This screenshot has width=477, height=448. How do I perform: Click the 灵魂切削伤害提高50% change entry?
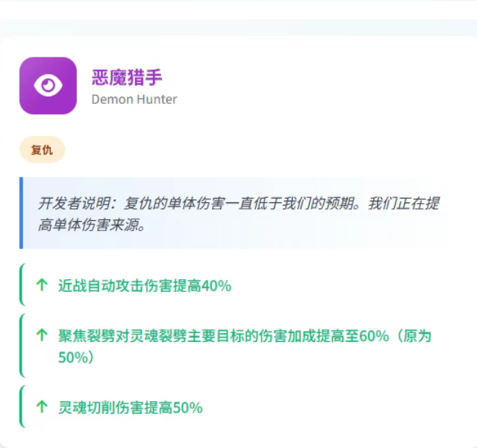point(130,408)
